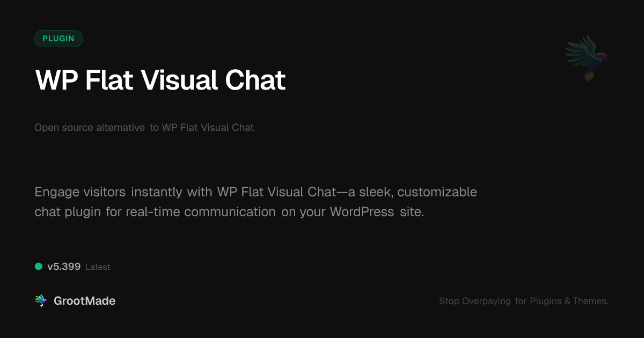Viewport: 644px width, 338px height.
Task: Click the colorful bird logo at top right
Action: pos(586,57)
